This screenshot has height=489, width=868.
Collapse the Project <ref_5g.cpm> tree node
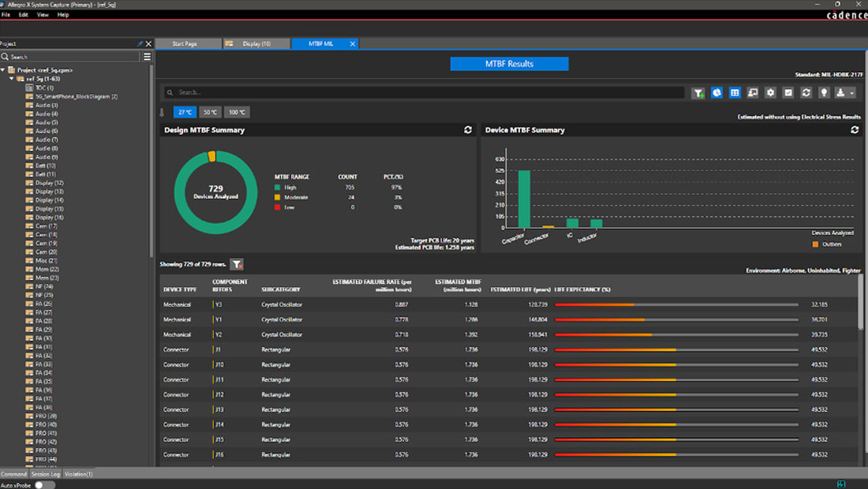[x=3, y=70]
